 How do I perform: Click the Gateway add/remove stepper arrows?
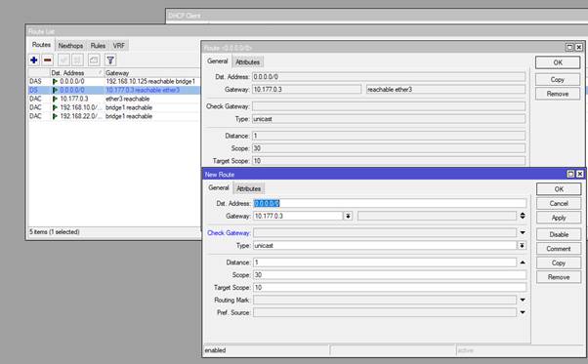click(523, 216)
